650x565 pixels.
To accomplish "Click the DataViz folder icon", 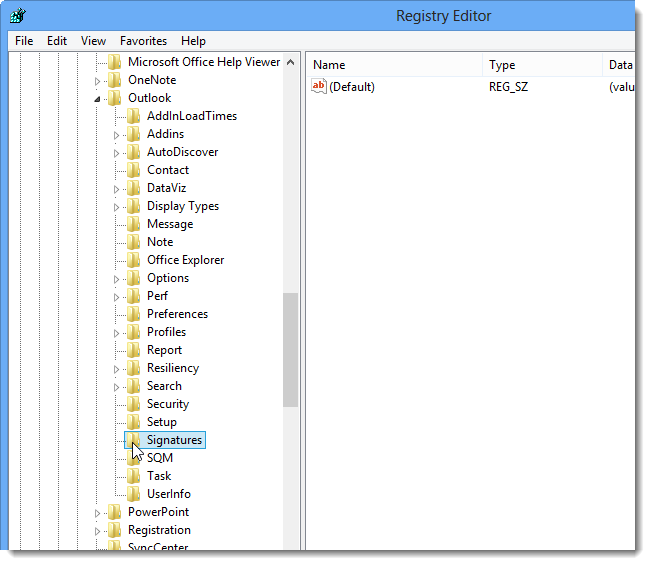I will point(133,188).
